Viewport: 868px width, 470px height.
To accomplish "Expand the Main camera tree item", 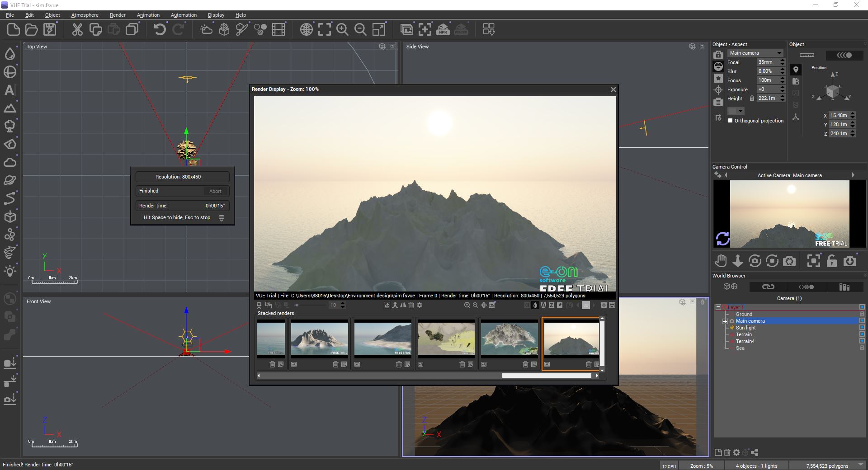I will (x=725, y=321).
